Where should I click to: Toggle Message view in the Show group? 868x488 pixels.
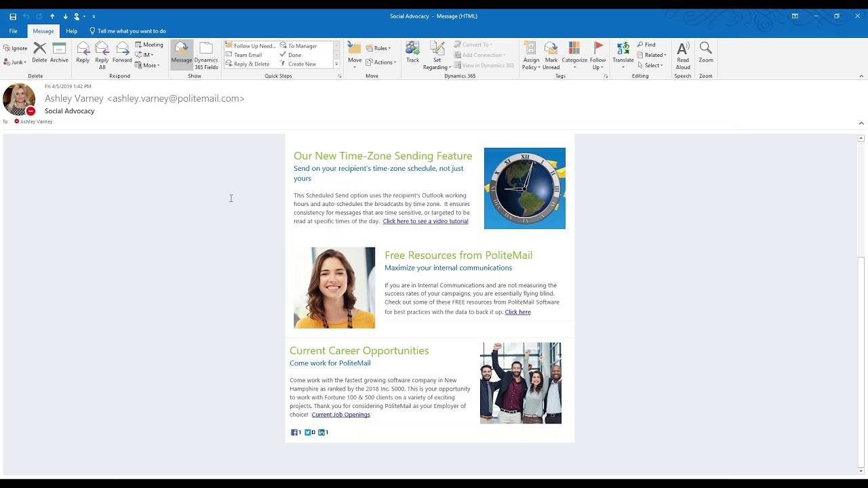tap(181, 53)
